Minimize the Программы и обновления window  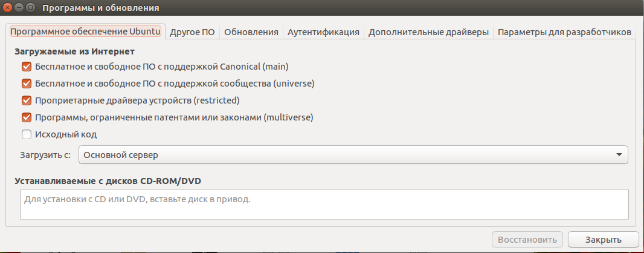click(x=19, y=8)
